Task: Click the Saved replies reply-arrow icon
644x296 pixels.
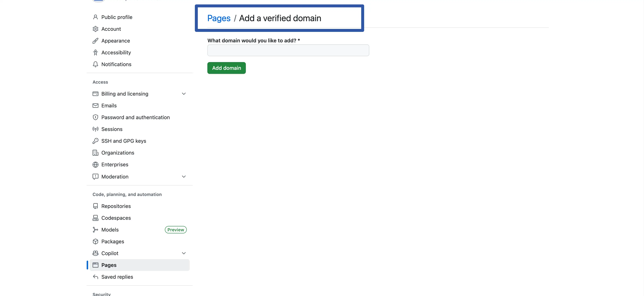Action: pyautogui.click(x=95, y=277)
